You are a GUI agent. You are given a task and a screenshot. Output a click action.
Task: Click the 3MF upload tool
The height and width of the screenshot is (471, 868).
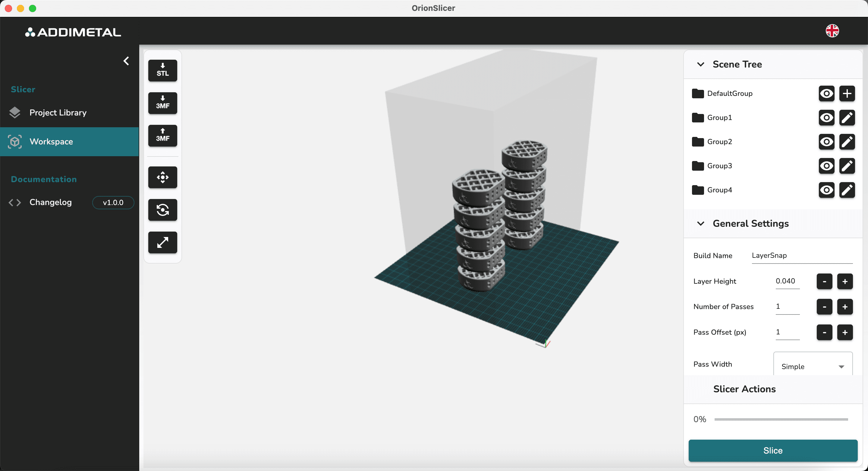pyautogui.click(x=162, y=135)
